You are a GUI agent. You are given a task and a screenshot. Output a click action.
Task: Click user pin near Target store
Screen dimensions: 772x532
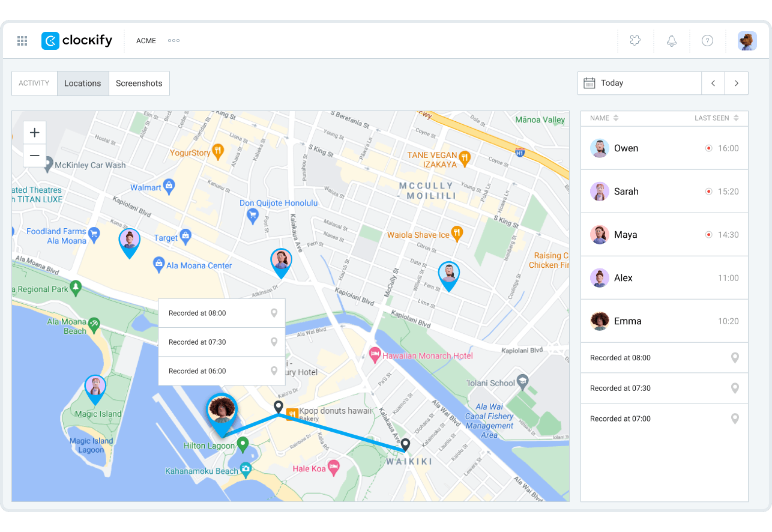pos(129,243)
